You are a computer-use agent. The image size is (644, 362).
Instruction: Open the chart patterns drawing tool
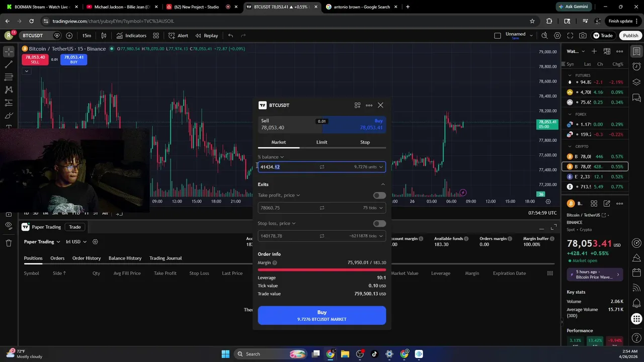(9, 89)
